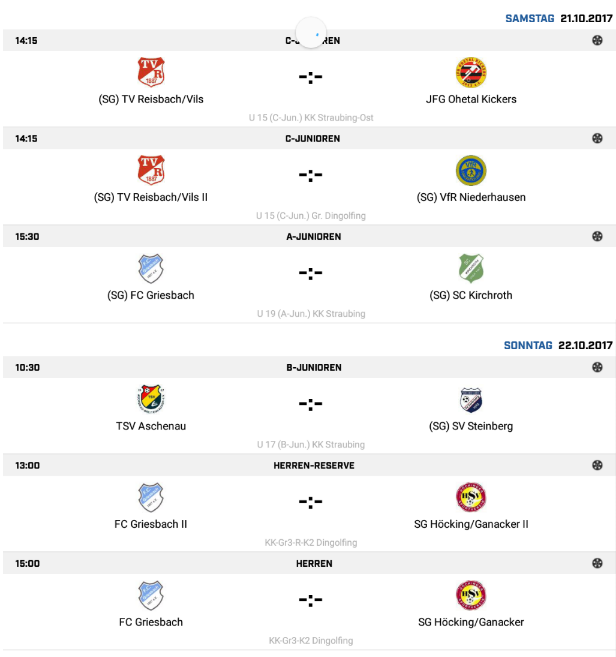Click the U 17 (B-Jun.) KK Straubing link

310,444
